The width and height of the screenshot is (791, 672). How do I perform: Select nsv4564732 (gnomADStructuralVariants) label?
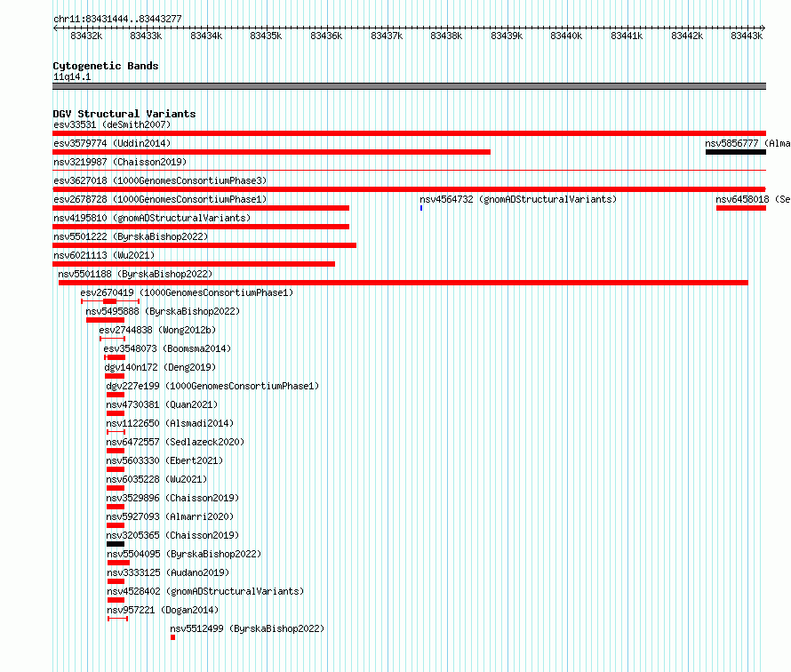(518, 199)
